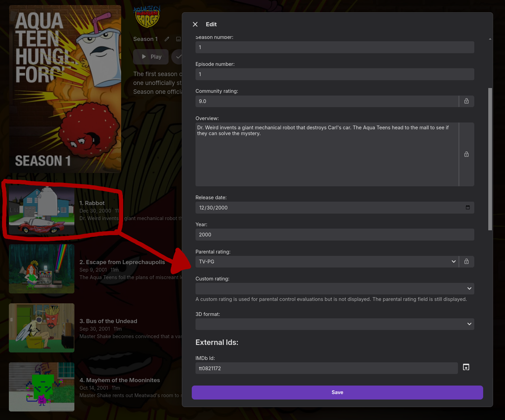Click the 'Release date:' label
This screenshot has width=505, height=420.
pos(211,198)
